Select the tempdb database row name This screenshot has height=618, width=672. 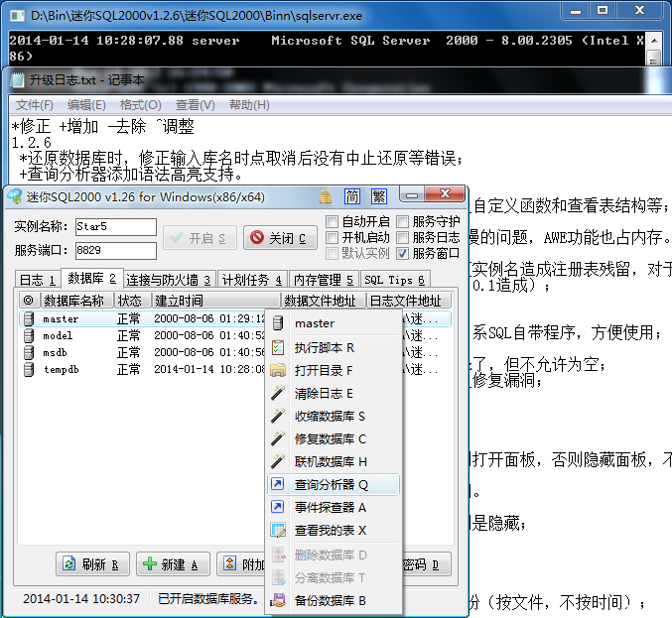62,370
